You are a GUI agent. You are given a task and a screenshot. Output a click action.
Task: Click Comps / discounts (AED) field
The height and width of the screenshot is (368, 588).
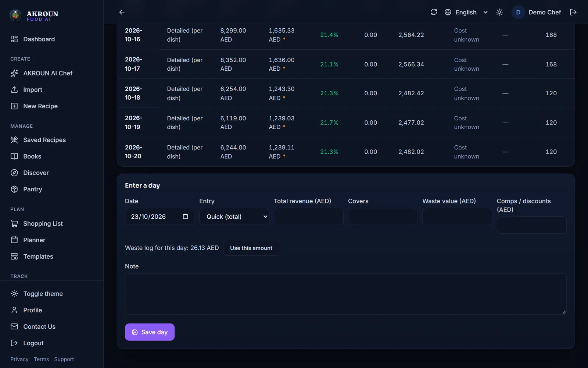(531, 225)
